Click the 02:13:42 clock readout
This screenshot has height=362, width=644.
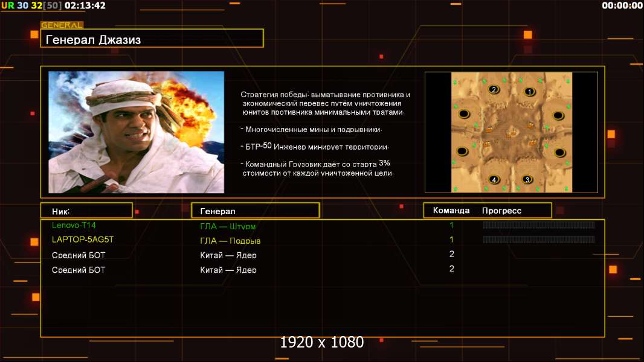pyautogui.click(x=85, y=5)
